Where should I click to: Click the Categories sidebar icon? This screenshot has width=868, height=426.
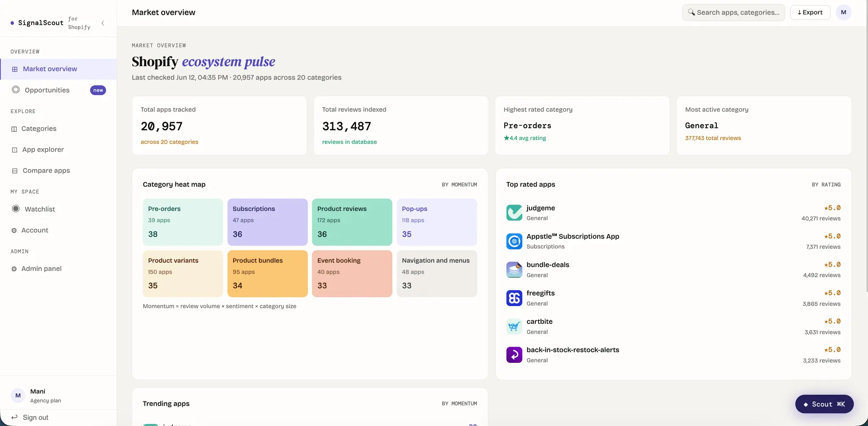[14, 129]
